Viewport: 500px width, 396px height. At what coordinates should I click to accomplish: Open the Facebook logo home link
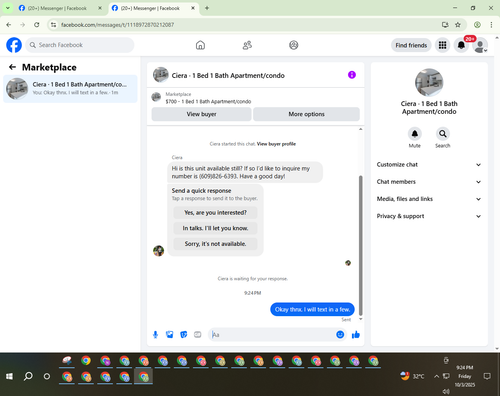14,45
